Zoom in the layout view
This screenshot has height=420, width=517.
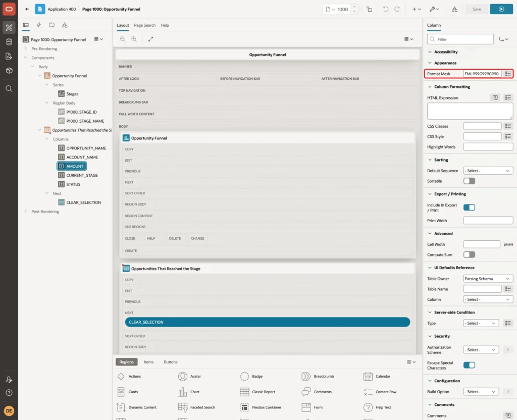point(134,39)
